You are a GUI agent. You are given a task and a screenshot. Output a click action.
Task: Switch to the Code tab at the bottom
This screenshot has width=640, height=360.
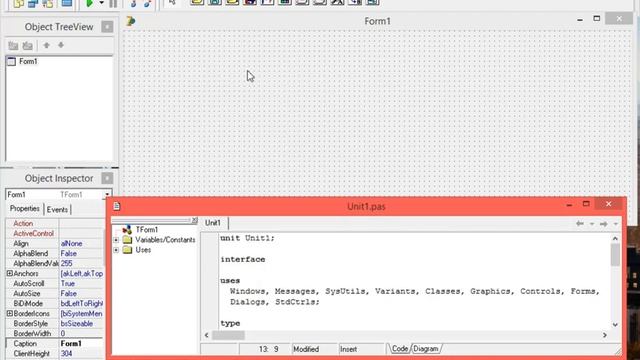tap(400, 349)
